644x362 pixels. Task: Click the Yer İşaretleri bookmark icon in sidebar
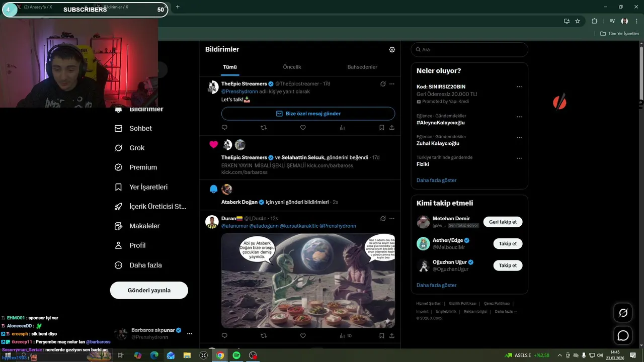[x=119, y=187]
